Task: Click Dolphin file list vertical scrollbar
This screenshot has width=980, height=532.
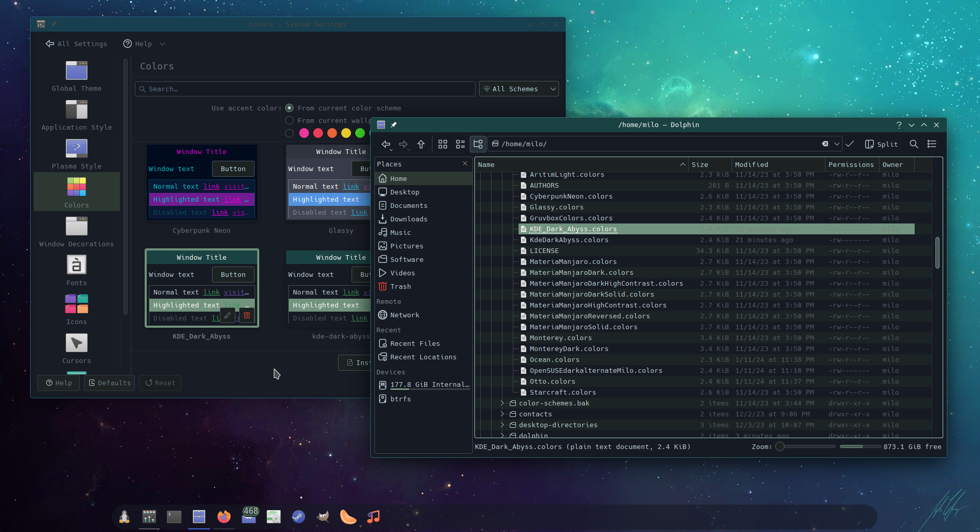Action: click(937, 253)
